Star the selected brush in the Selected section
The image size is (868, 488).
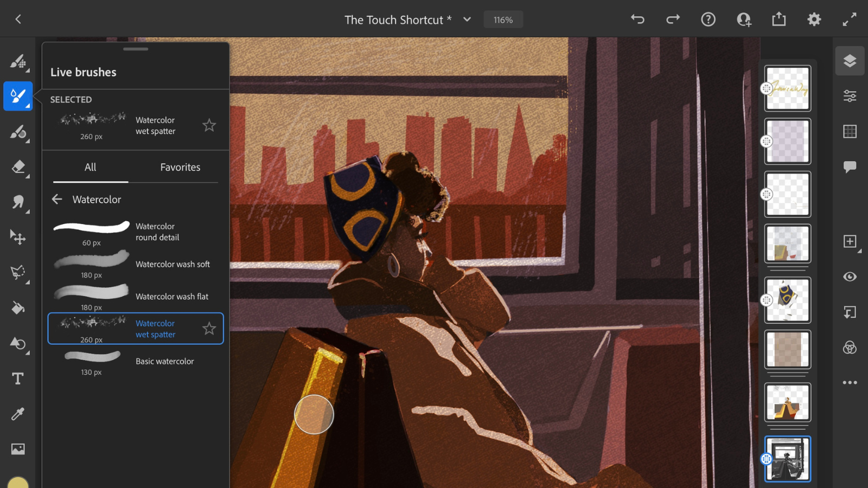(x=209, y=125)
